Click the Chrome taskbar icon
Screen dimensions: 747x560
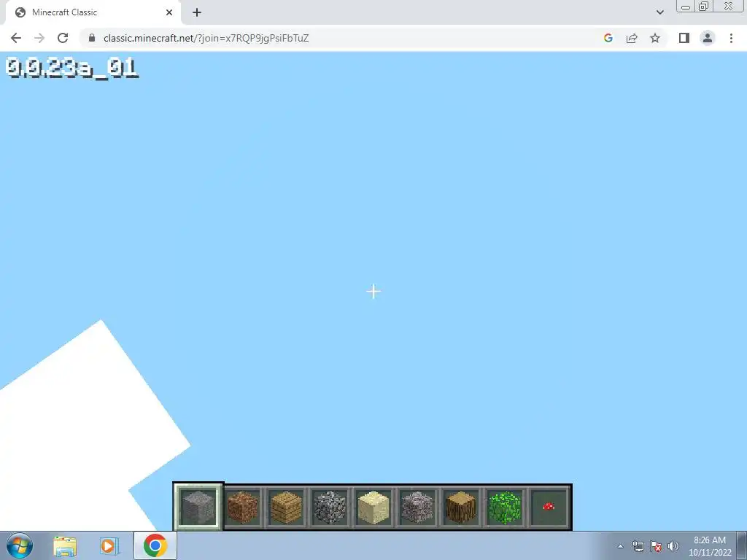tap(155, 545)
